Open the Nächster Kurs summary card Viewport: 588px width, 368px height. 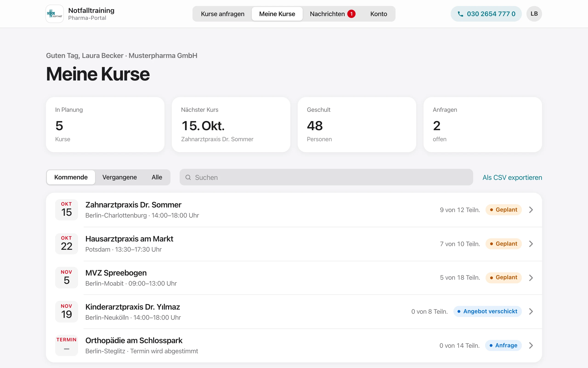click(231, 125)
